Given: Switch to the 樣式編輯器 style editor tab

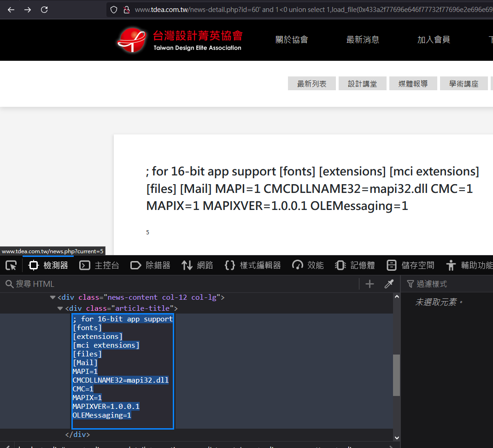Looking at the screenshot, I should (253, 266).
